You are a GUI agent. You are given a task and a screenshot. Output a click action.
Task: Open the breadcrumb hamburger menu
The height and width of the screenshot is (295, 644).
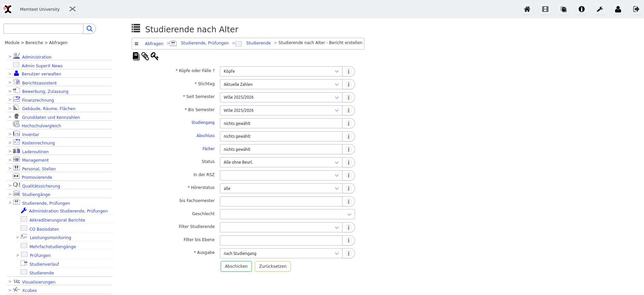click(x=136, y=44)
